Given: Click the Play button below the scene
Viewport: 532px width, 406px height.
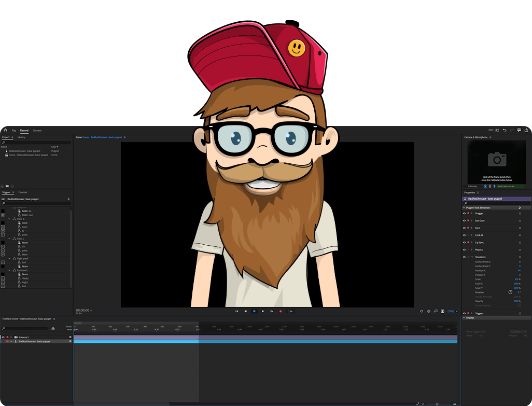Looking at the screenshot, I should [263, 311].
